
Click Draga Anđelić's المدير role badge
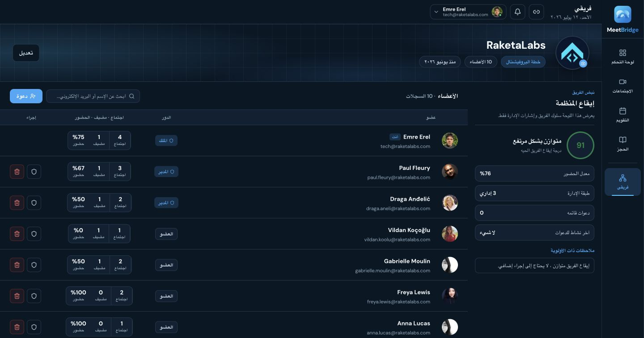click(166, 203)
